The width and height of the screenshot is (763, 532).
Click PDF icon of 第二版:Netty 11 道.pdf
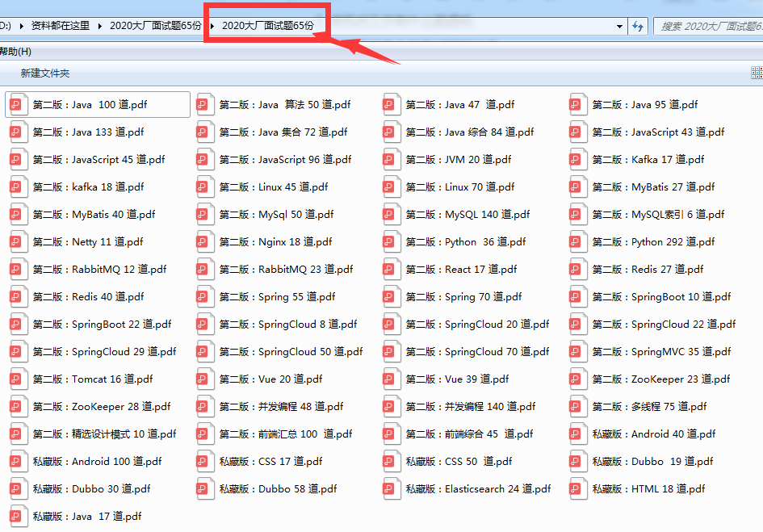coord(18,242)
